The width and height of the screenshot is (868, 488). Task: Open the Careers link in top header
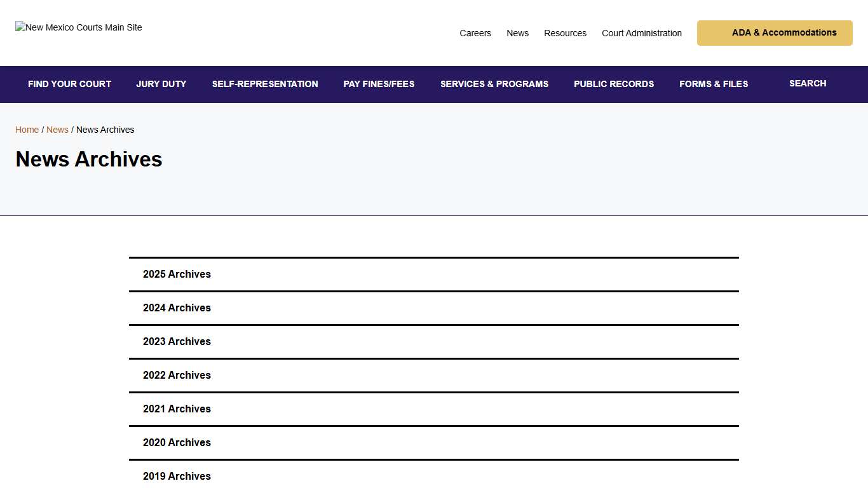[475, 33]
